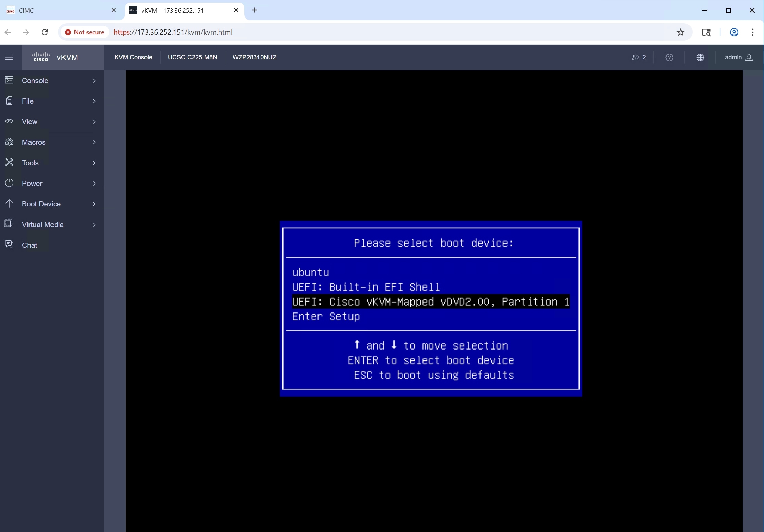Viewport: 764px width, 532px height.
Task: Expand the File submenu chevron
Action: coord(94,101)
